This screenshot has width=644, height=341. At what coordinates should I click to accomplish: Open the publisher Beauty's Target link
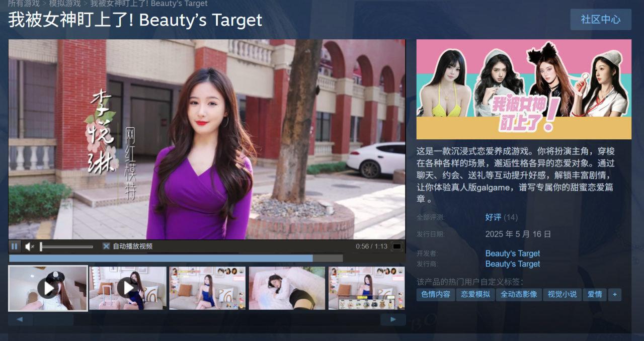(513, 264)
